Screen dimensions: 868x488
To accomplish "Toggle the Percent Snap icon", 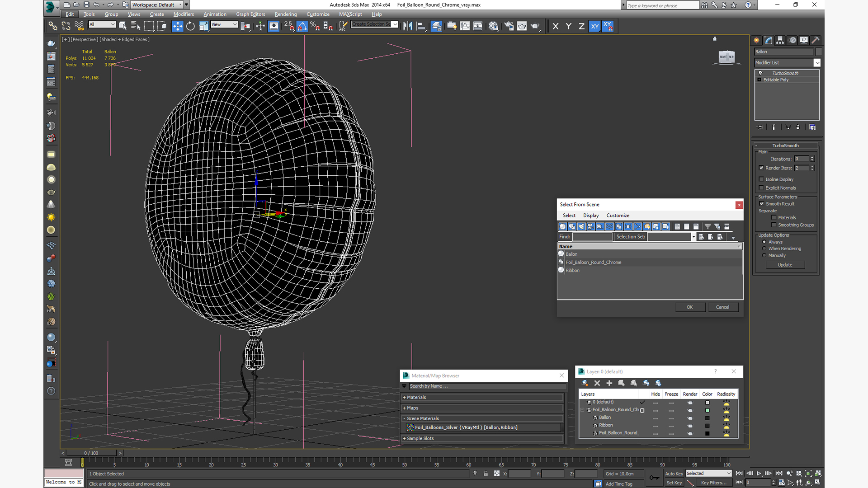I will click(x=315, y=26).
